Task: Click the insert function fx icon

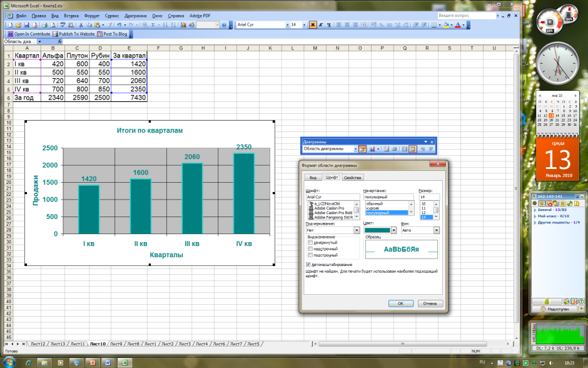Action: 59,42
